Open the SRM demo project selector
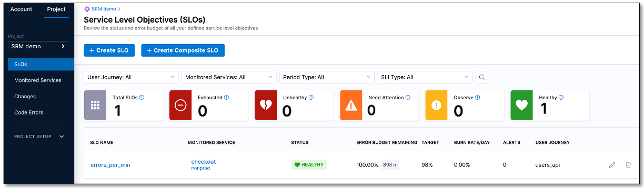The height and width of the screenshot is (189, 644). point(38,46)
